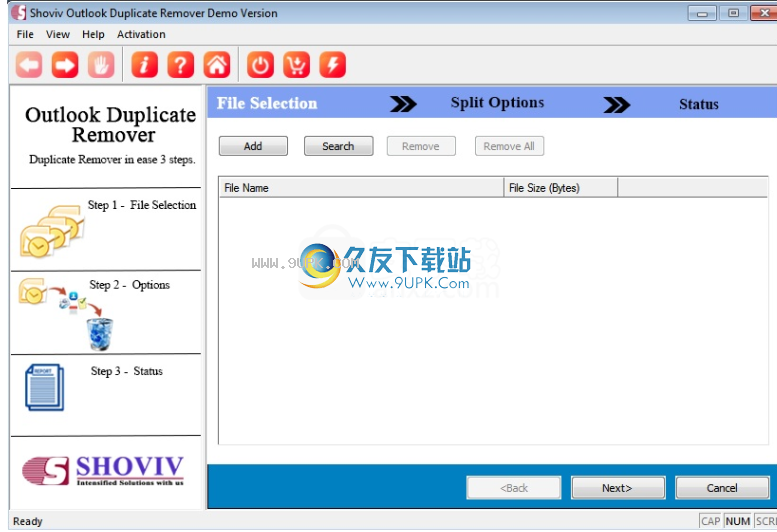Image resolution: width=777 pixels, height=532 pixels.
Task: Click the Ready status bar text
Action: (x=28, y=521)
